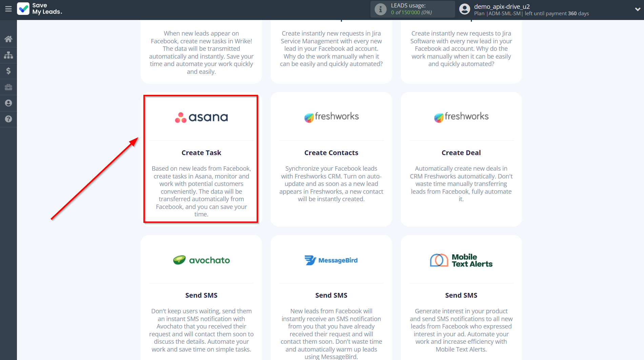Click the account avatar icon in header
Image resolution: width=644 pixels, height=360 pixels.
tap(464, 9)
